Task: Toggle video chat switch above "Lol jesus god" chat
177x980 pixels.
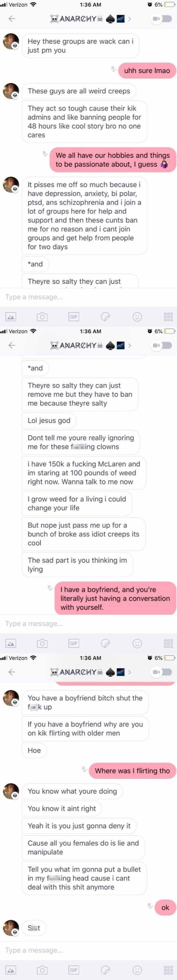Action: coord(162,345)
